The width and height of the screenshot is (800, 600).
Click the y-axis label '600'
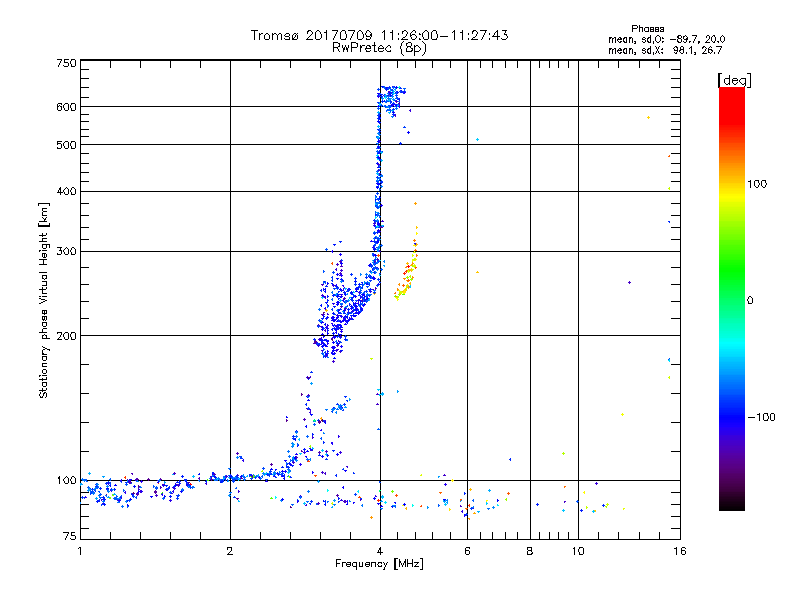click(x=66, y=107)
